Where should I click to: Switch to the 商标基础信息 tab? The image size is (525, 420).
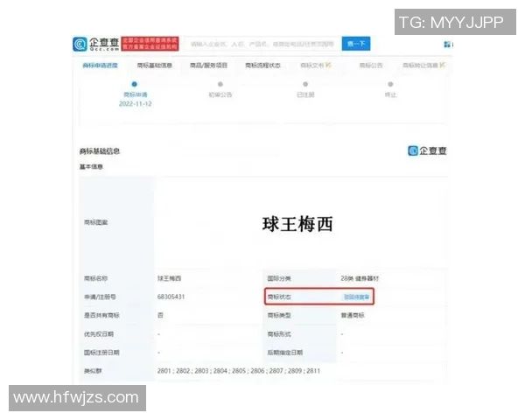tap(155, 66)
